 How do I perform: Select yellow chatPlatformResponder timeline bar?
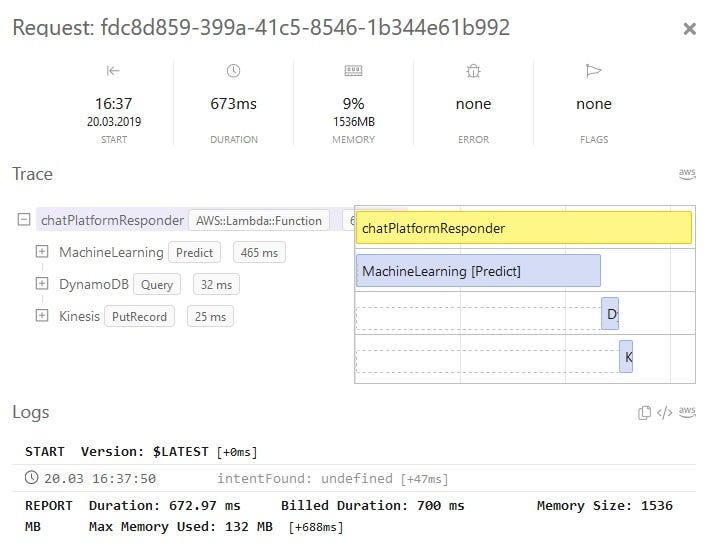point(524,228)
